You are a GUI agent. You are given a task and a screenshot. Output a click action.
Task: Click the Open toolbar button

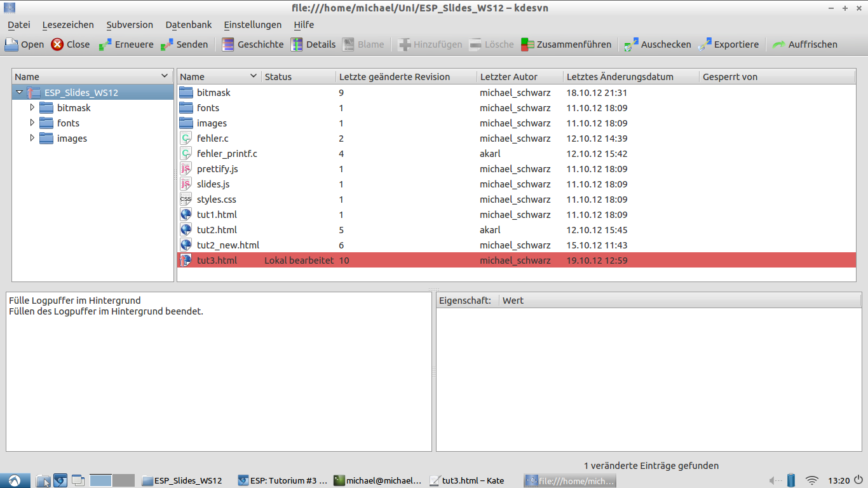click(24, 44)
